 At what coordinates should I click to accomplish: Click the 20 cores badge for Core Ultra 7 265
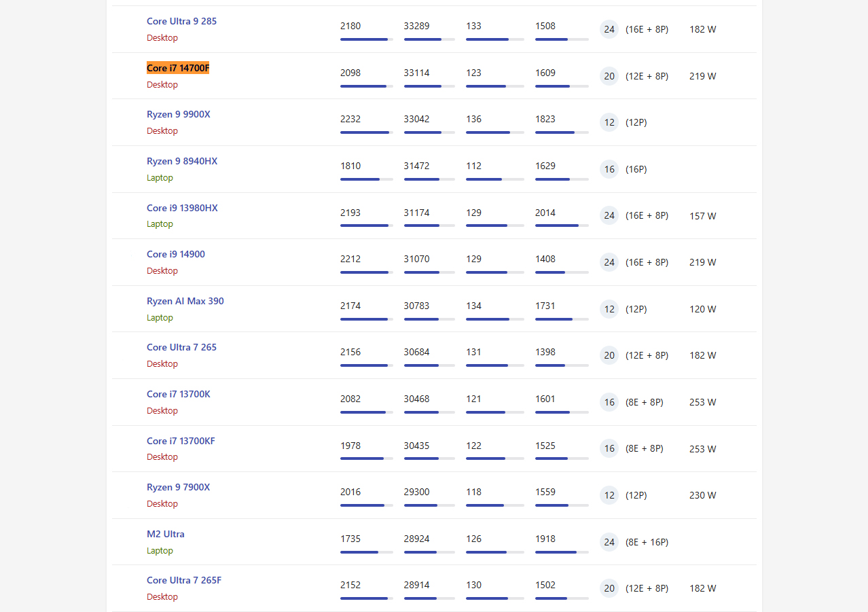click(x=609, y=355)
